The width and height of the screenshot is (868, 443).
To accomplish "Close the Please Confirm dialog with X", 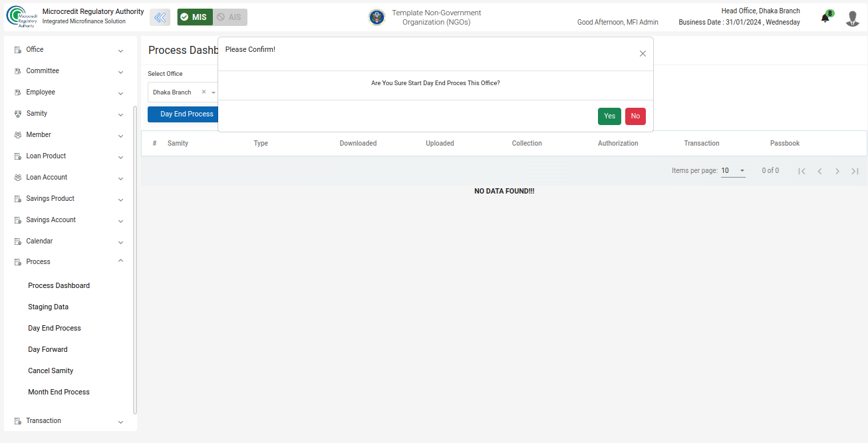I will 643,54.
